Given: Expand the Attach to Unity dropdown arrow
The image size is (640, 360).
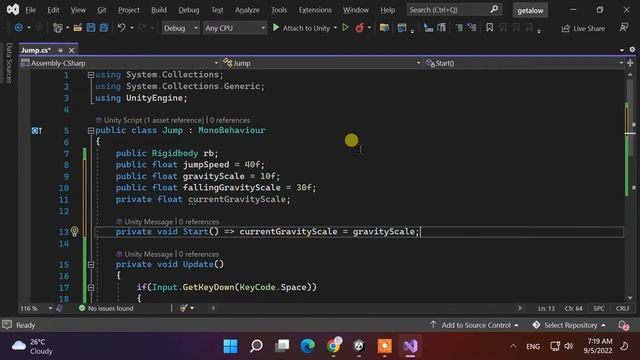Looking at the screenshot, I should point(336,28).
